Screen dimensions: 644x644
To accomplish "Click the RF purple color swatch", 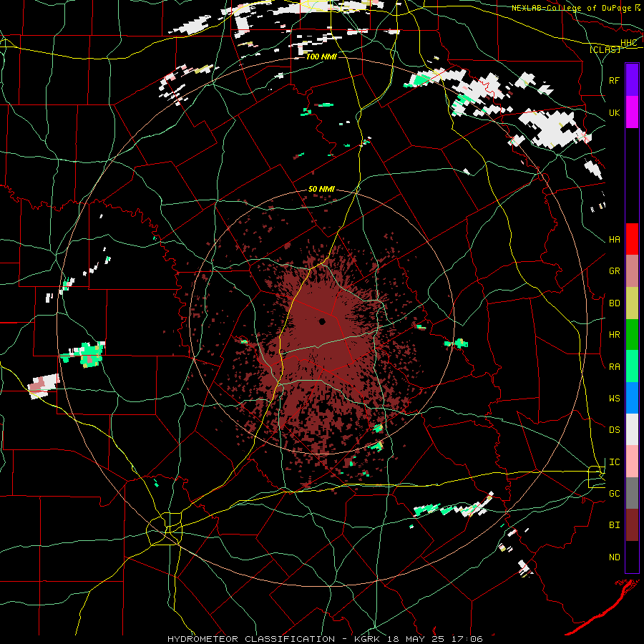I will [632, 80].
